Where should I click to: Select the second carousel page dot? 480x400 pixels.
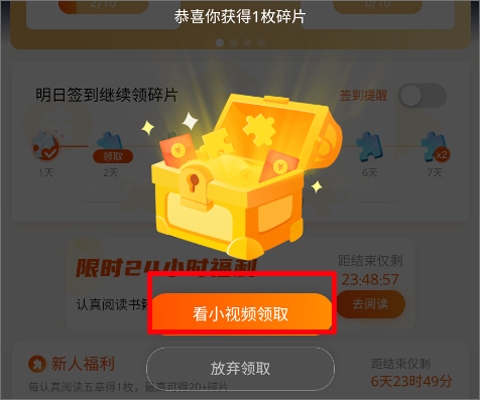pos(234,43)
